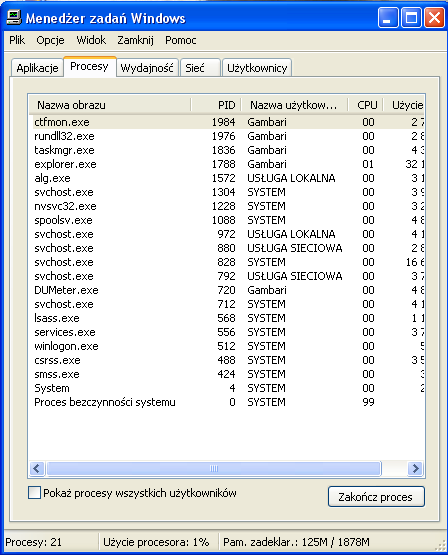Click PID value 1984
The height and width of the screenshot is (555, 448).
(224, 122)
